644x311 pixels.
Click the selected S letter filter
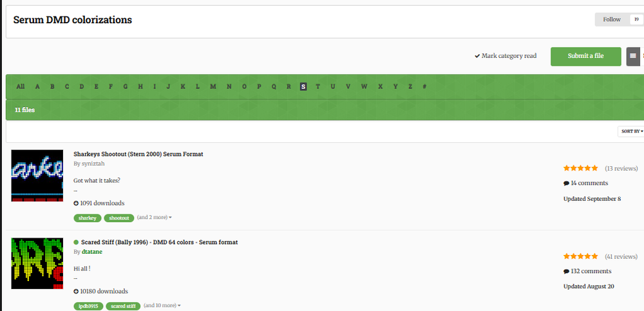(303, 87)
